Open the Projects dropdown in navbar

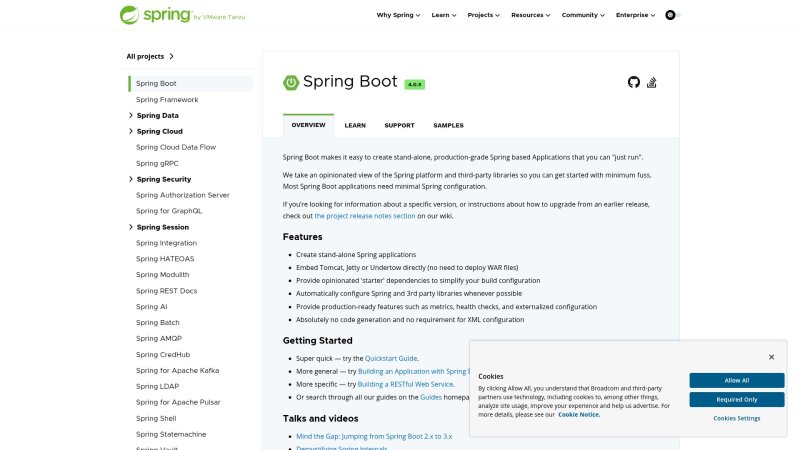click(481, 15)
